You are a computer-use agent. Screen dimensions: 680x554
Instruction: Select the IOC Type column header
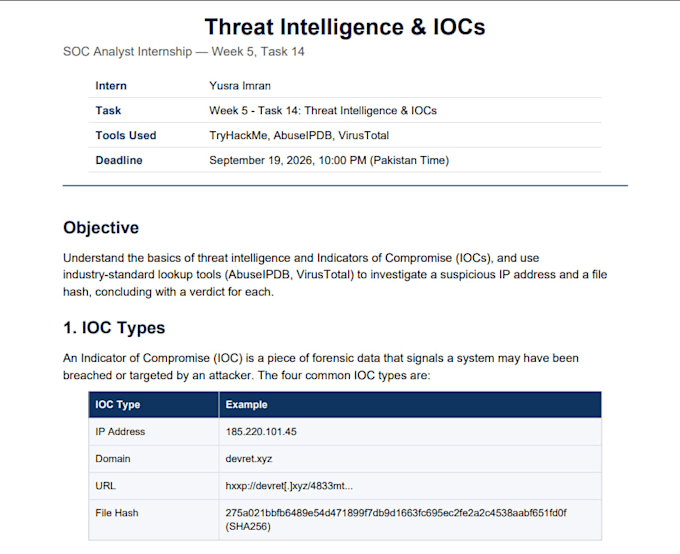coord(154,404)
